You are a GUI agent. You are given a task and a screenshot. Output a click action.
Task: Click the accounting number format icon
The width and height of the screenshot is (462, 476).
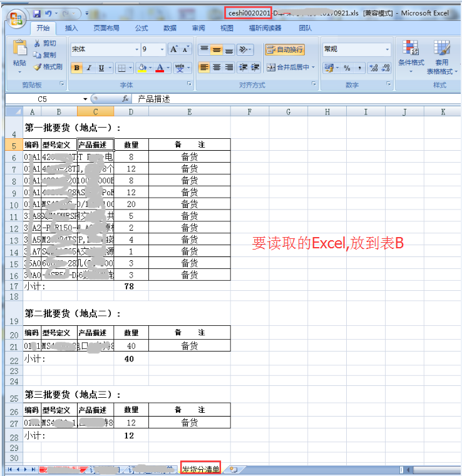(x=329, y=68)
